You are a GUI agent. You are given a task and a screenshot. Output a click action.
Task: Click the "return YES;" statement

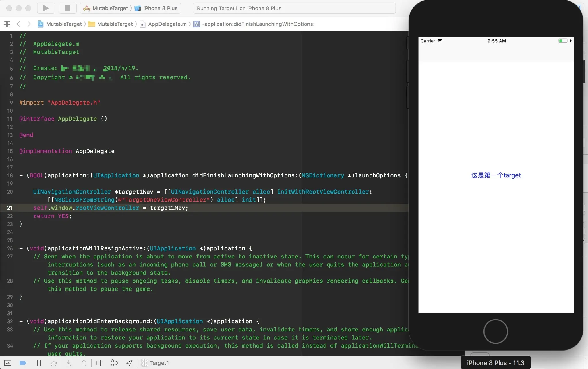pos(53,216)
